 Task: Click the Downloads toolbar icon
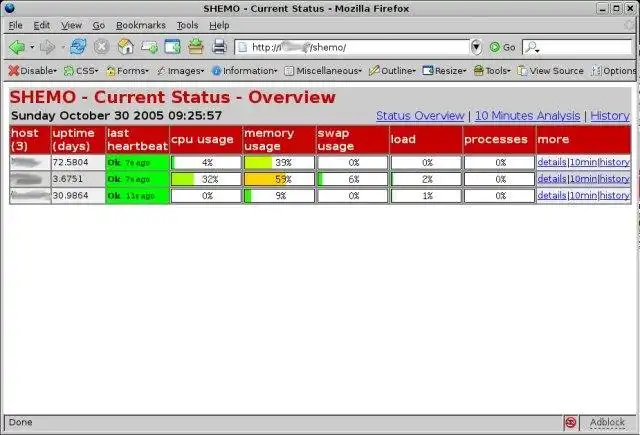196,47
